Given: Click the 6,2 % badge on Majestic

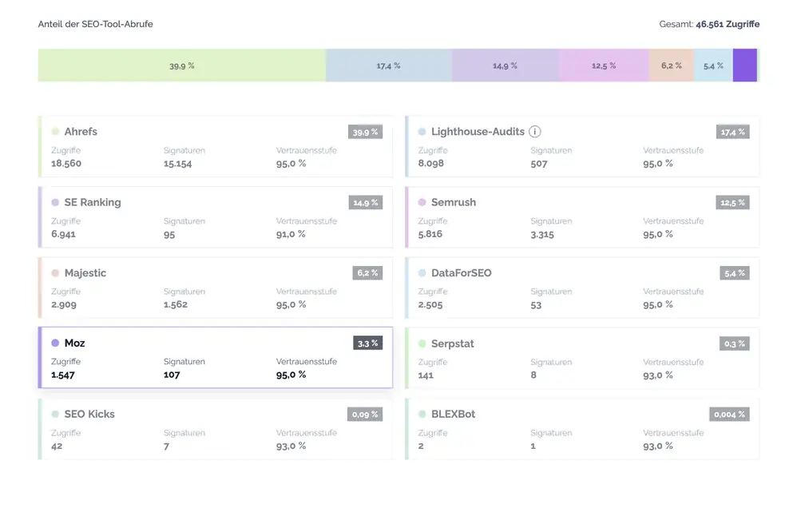Looking at the screenshot, I should [x=367, y=273].
